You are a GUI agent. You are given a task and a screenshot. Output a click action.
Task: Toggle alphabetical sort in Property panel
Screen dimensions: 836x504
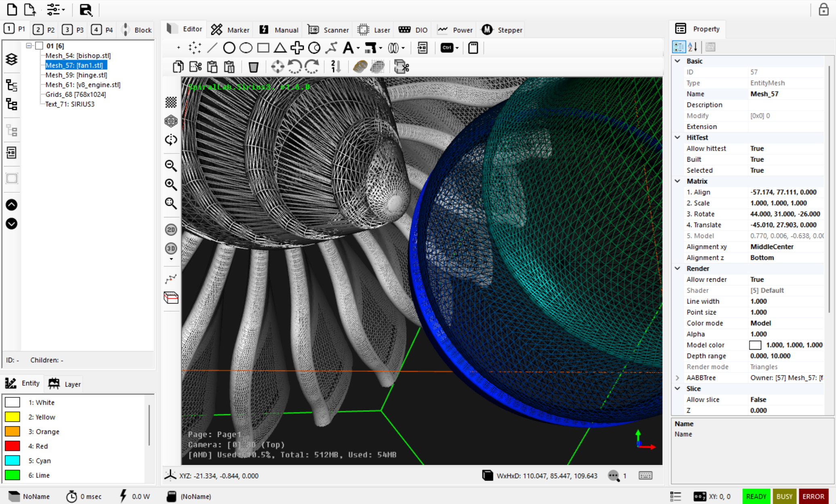pos(693,47)
